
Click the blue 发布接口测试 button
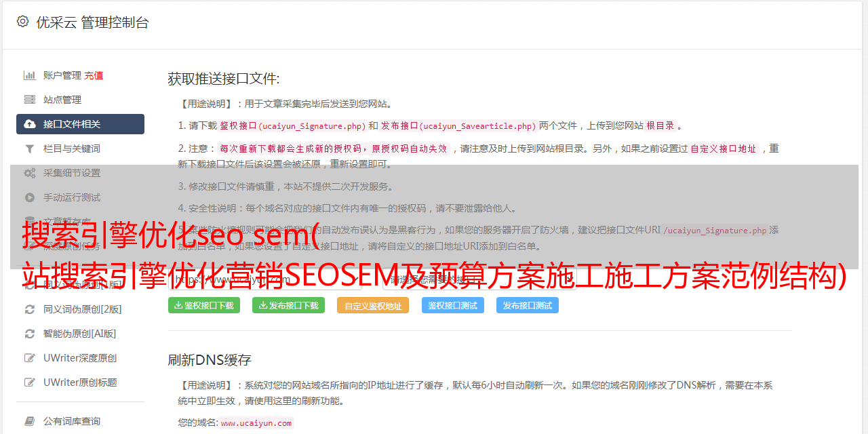tap(528, 305)
